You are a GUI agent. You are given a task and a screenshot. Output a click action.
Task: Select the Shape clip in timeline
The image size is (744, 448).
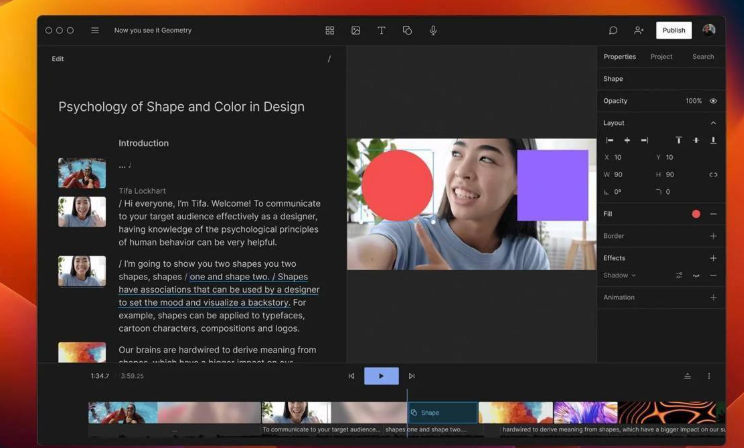point(443,412)
